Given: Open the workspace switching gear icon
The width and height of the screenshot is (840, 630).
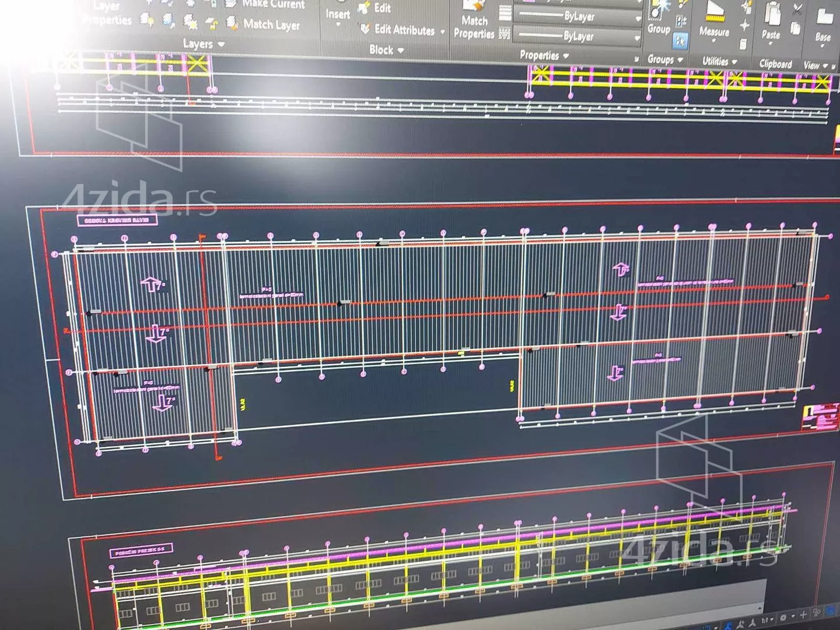Looking at the screenshot, I should tap(783, 617).
